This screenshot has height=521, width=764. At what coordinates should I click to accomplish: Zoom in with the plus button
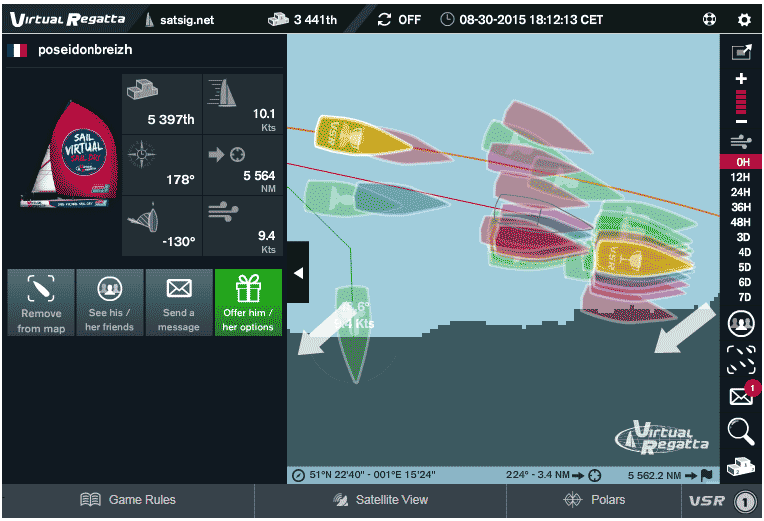(741, 78)
